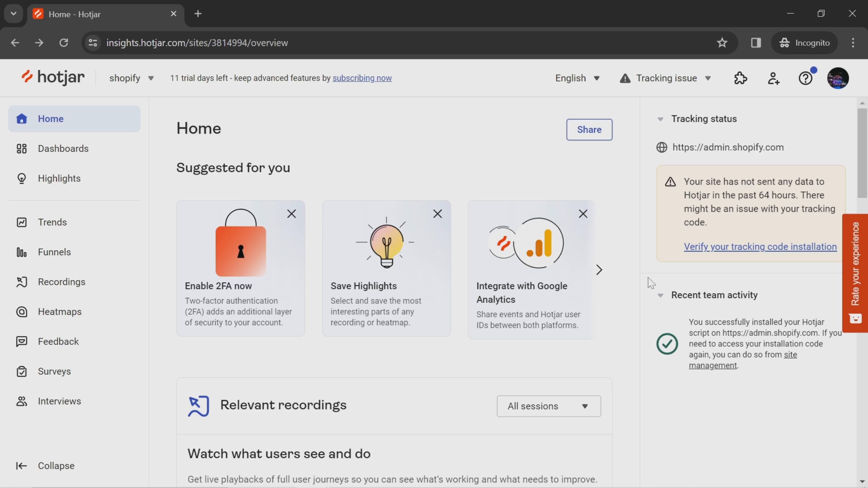
Task: Dismiss the Enable 2FA now card
Action: [292, 213]
